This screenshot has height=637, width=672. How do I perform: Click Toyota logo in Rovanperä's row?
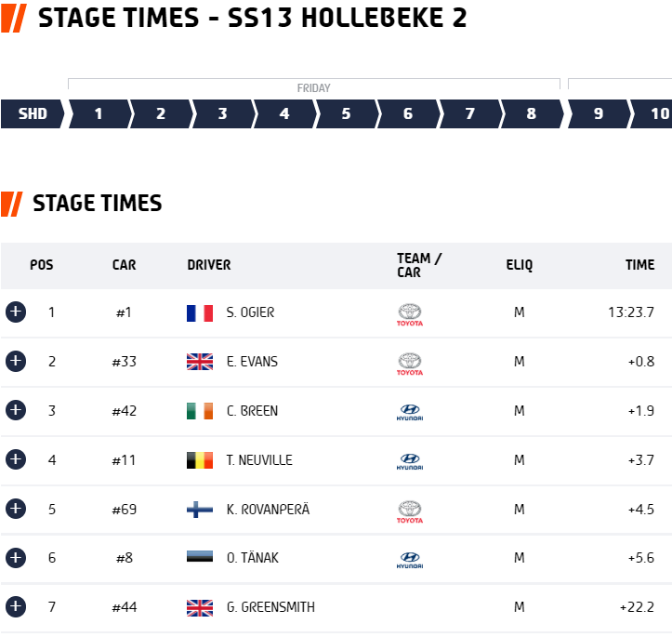click(x=410, y=512)
